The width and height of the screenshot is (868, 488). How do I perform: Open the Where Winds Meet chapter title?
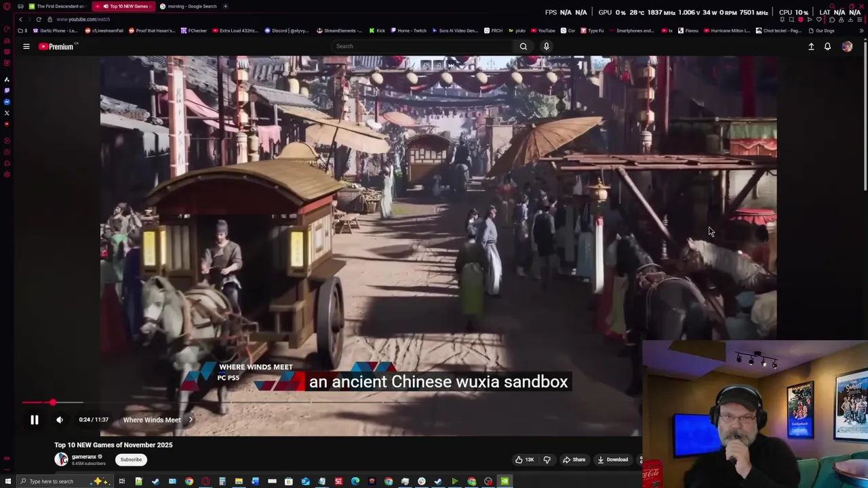(152, 420)
